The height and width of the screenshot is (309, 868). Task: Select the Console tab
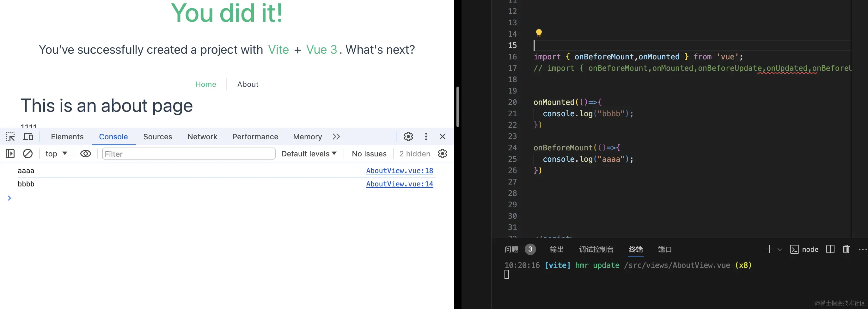[113, 136]
